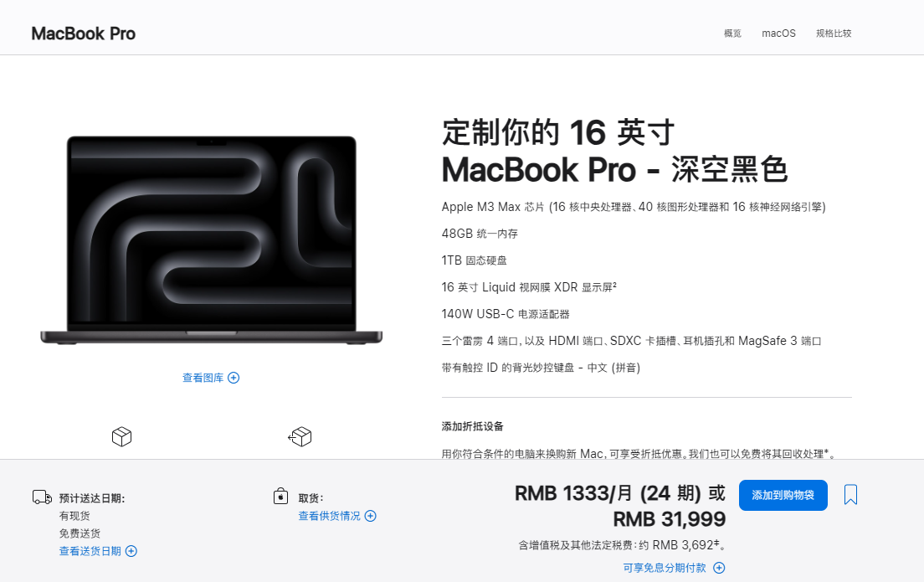924x582 pixels.
Task: Click plus icon beside 查看送货日期
Action: (131, 551)
